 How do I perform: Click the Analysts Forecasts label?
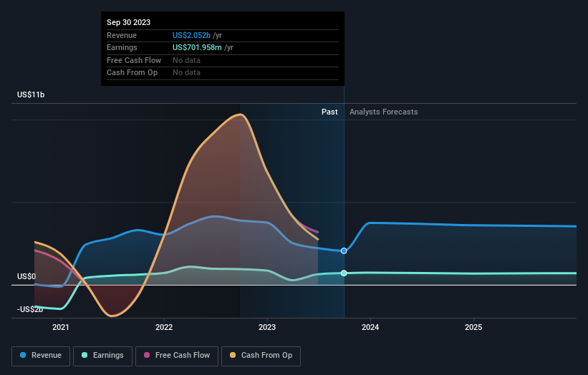point(384,112)
